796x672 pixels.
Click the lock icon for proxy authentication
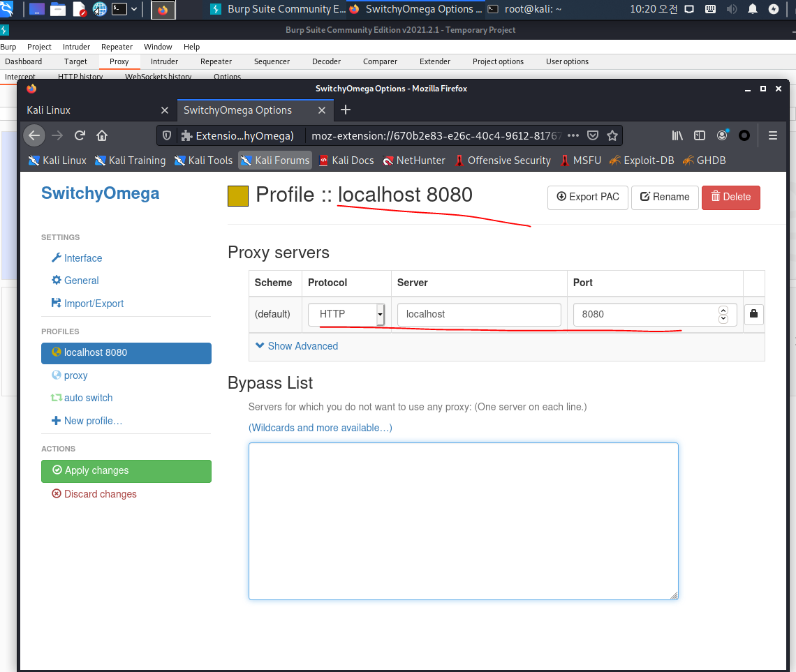pos(754,314)
